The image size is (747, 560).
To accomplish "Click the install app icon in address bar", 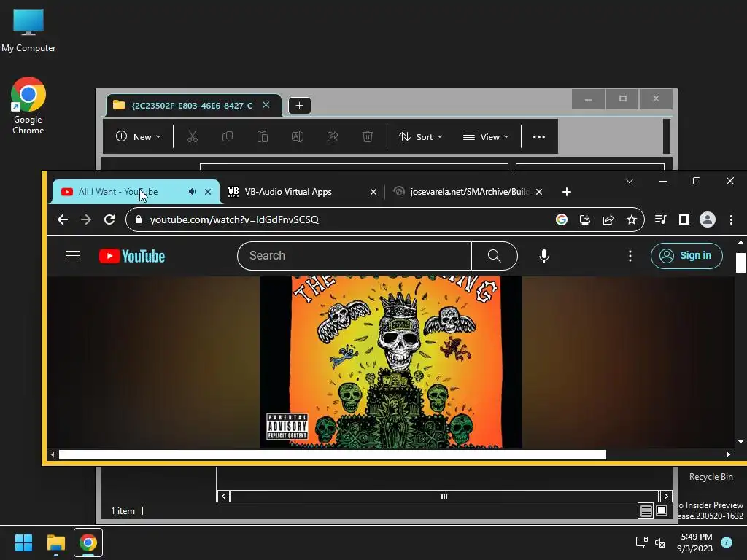I will tap(584, 219).
